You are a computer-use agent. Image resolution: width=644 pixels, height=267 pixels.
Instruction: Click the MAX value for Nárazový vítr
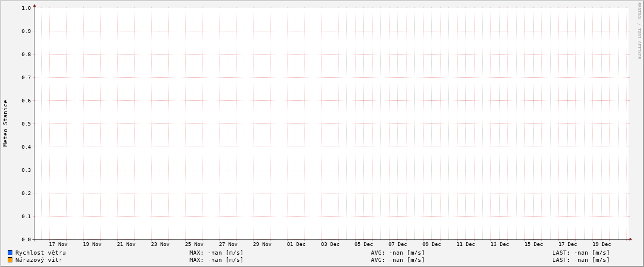tap(216, 260)
